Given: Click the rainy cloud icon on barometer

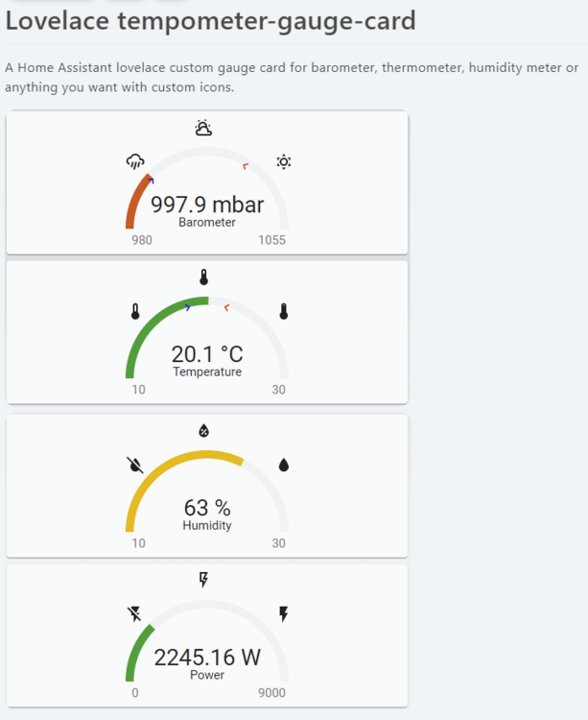Looking at the screenshot, I should pos(135,162).
